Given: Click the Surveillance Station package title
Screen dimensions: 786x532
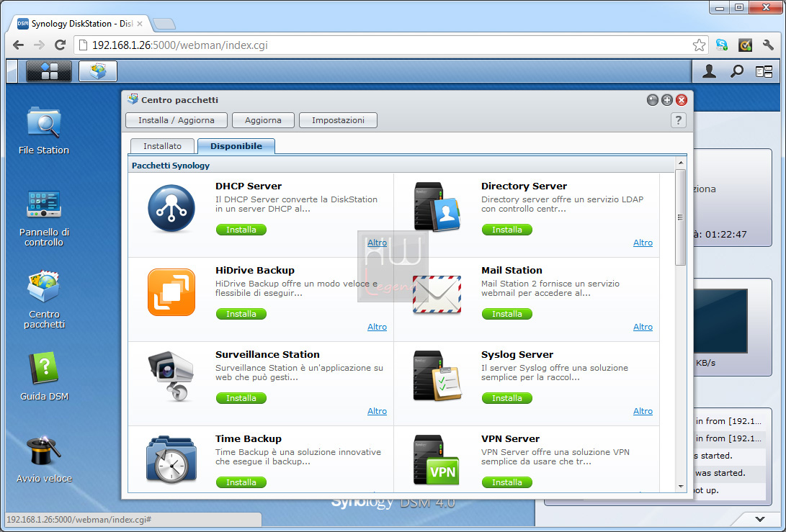Looking at the screenshot, I should [x=268, y=354].
